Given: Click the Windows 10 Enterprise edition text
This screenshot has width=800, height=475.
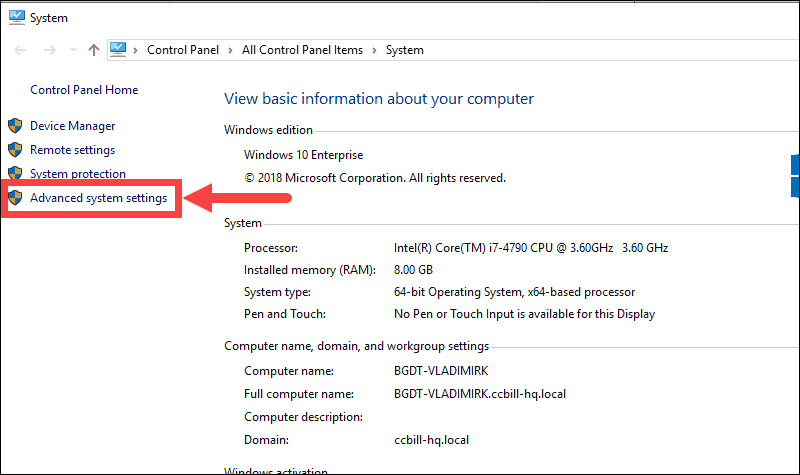Looking at the screenshot, I should point(304,155).
